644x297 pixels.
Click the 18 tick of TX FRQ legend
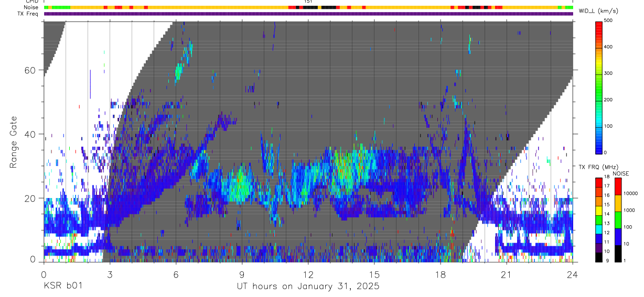(x=608, y=177)
